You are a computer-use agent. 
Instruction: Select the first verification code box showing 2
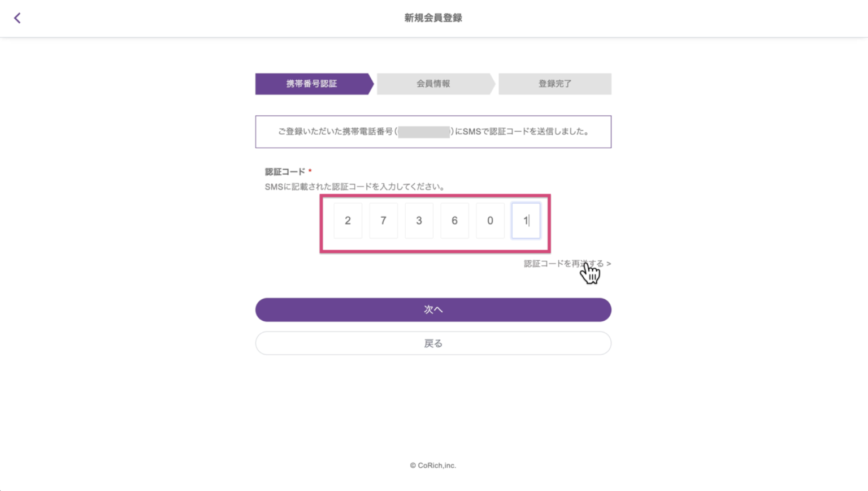[x=348, y=221]
